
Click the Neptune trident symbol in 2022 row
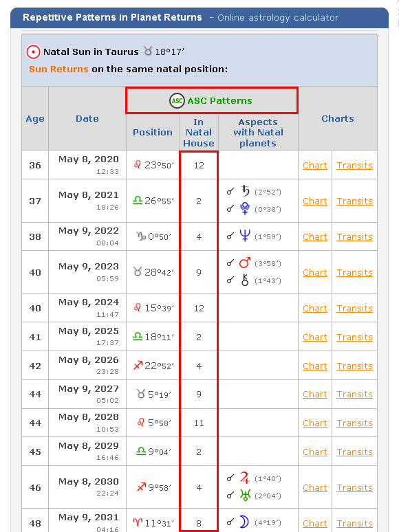245,236
